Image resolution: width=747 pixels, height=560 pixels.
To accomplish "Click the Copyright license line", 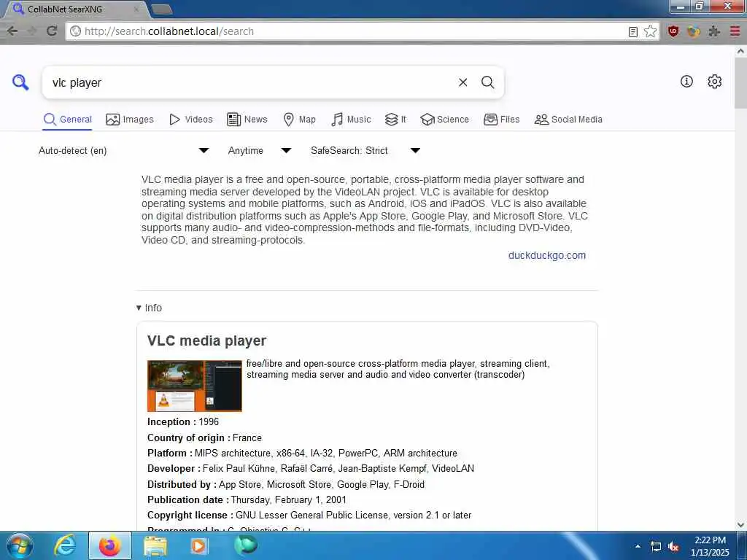I will pyautogui.click(x=309, y=516).
